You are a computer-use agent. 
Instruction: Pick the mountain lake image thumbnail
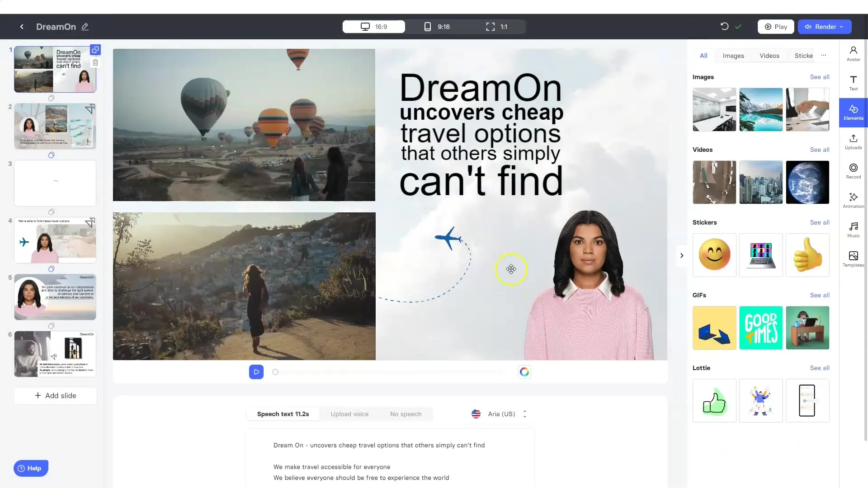tap(761, 109)
